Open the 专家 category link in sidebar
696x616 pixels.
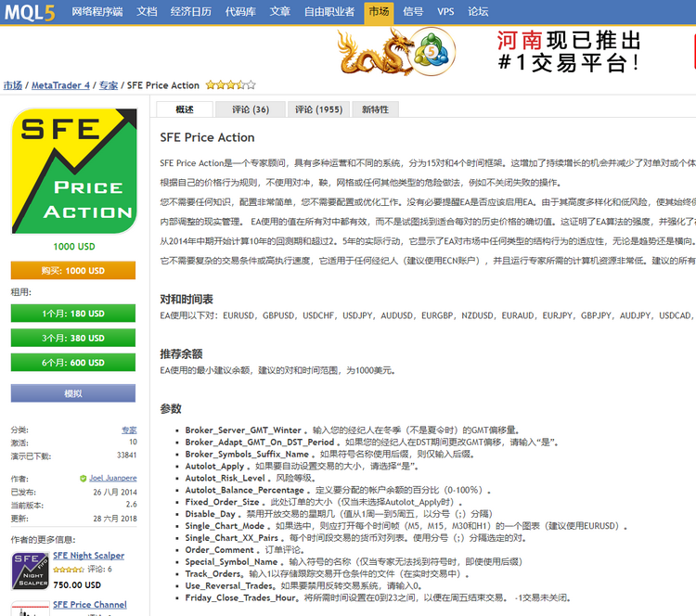pyautogui.click(x=129, y=430)
